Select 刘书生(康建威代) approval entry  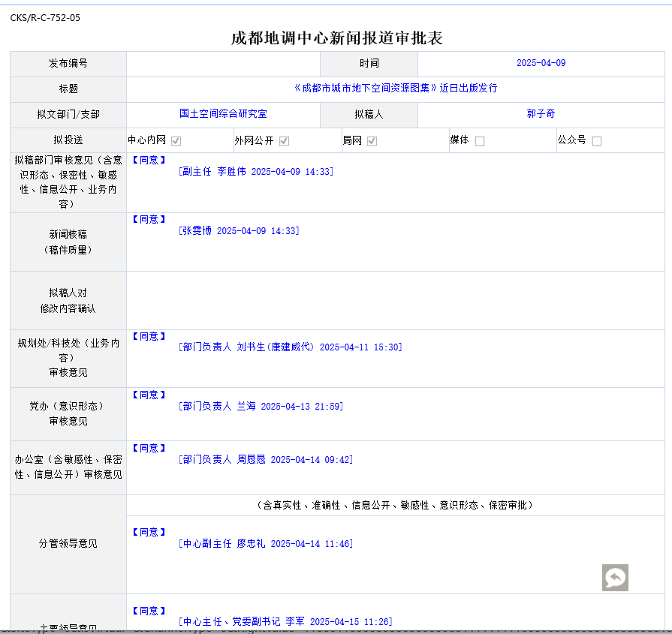[290, 347]
